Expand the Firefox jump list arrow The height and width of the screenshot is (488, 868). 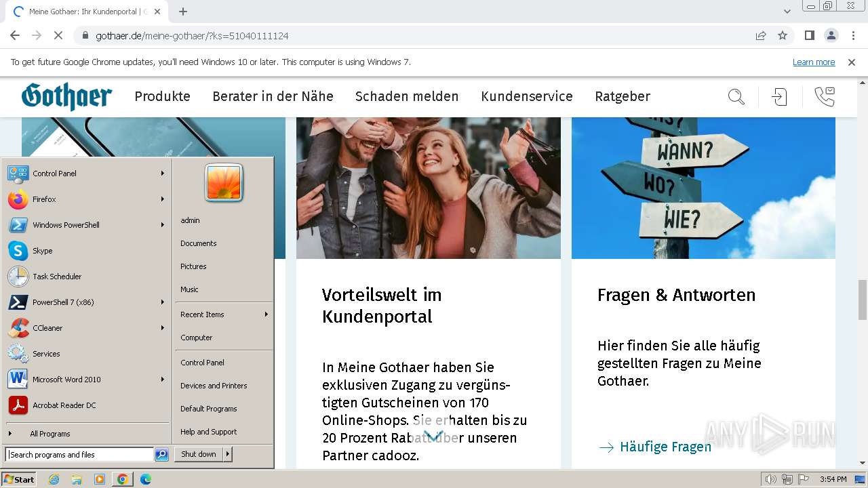(x=163, y=199)
